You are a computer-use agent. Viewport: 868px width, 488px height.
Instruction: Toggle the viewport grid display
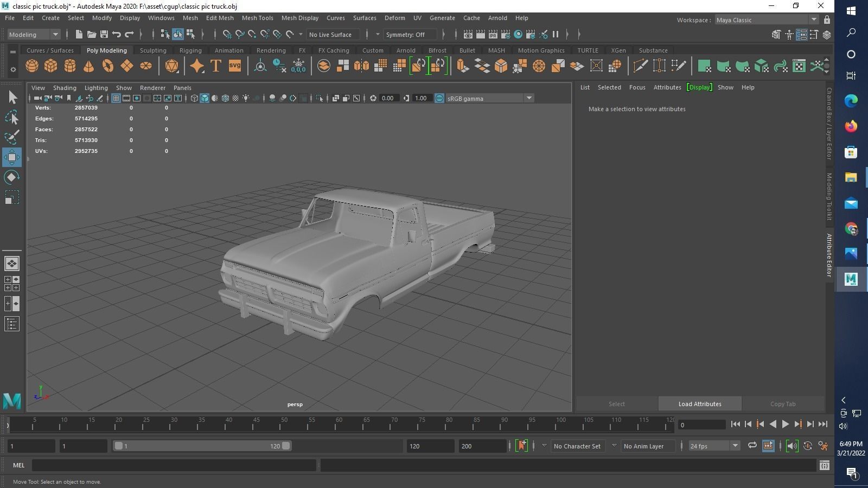tap(116, 98)
